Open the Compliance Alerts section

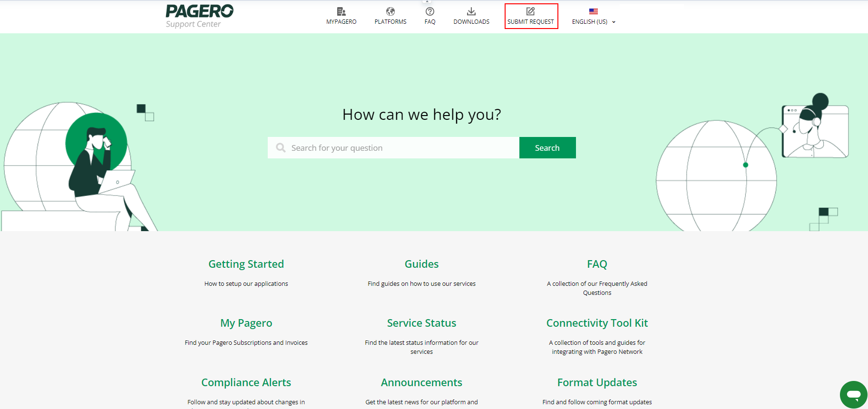246,382
